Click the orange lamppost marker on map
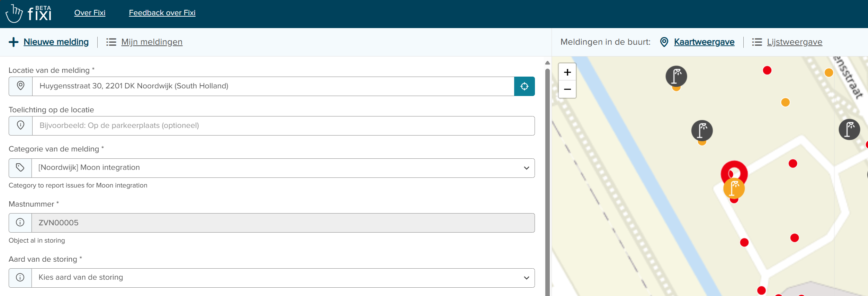Viewport: 868px width, 296px height. pyautogui.click(x=734, y=189)
